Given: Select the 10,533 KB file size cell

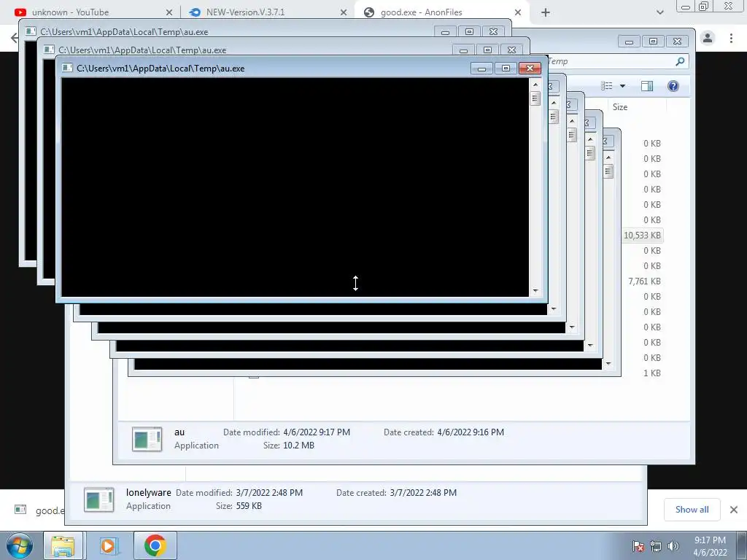Looking at the screenshot, I should pos(642,236).
